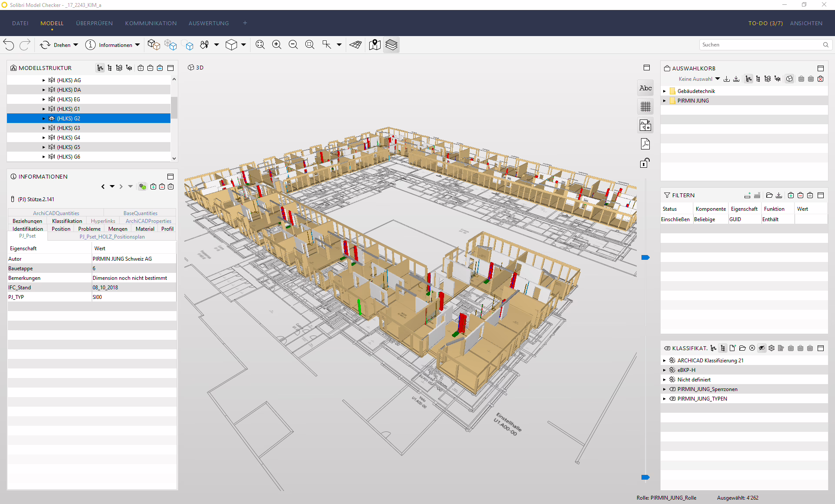Click the grid tool in 3D side toolbar
Image resolution: width=835 pixels, height=504 pixels.
coord(645,106)
